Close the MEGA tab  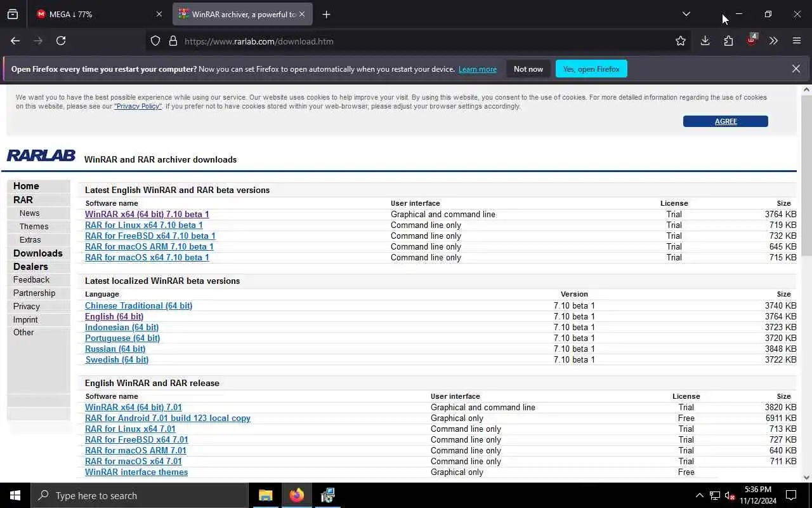(159, 14)
